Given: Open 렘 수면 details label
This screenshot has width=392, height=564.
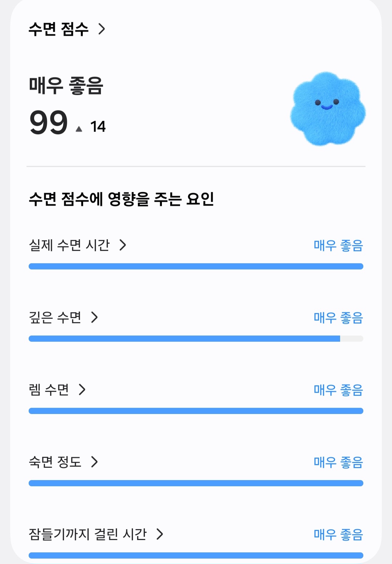Looking at the screenshot, I should click(49, 390).
